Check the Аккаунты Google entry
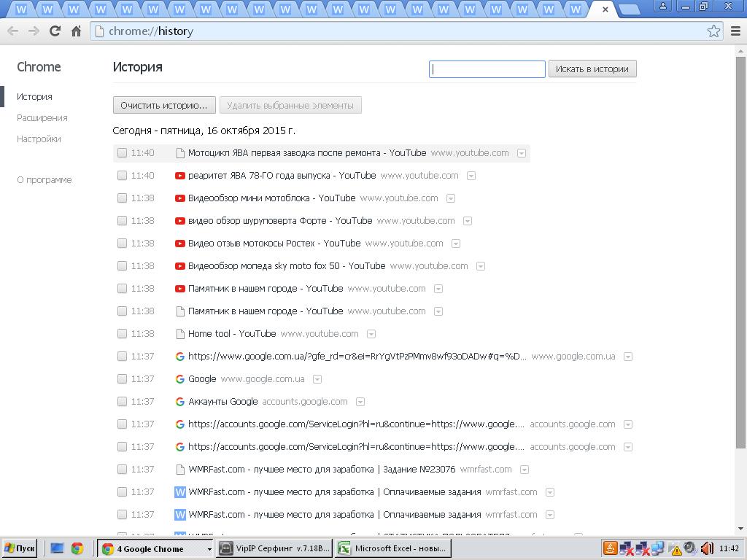 [x=122, y=402]
